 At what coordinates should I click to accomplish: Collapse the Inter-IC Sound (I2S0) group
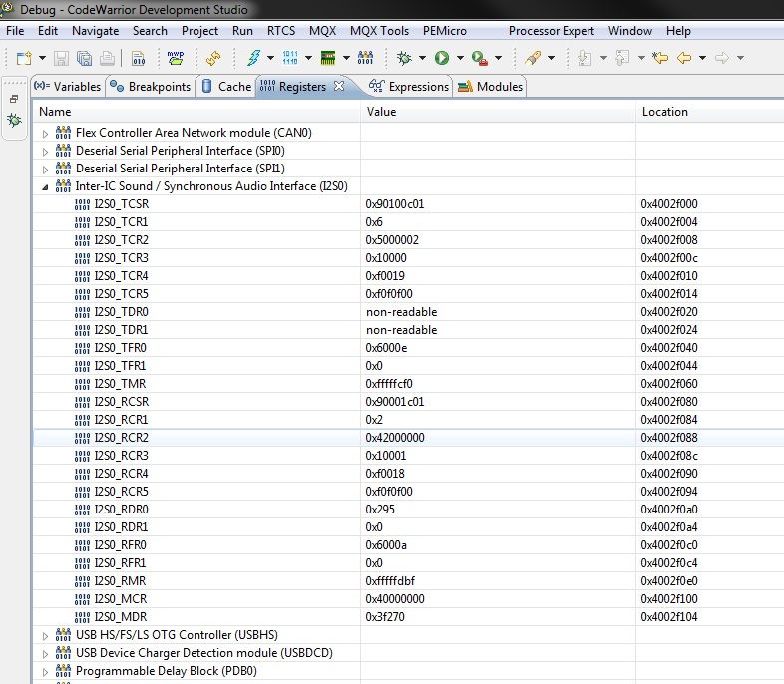45,187
